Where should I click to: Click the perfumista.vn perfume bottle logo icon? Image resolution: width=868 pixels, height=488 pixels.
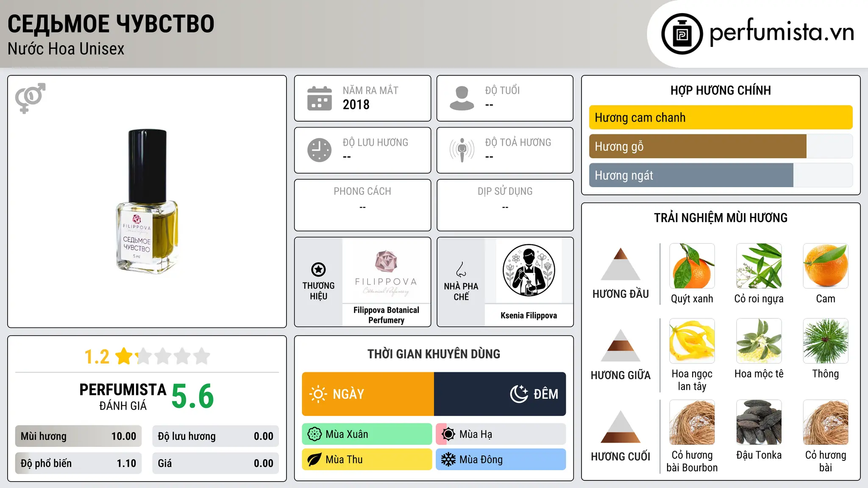click(682, 34)
